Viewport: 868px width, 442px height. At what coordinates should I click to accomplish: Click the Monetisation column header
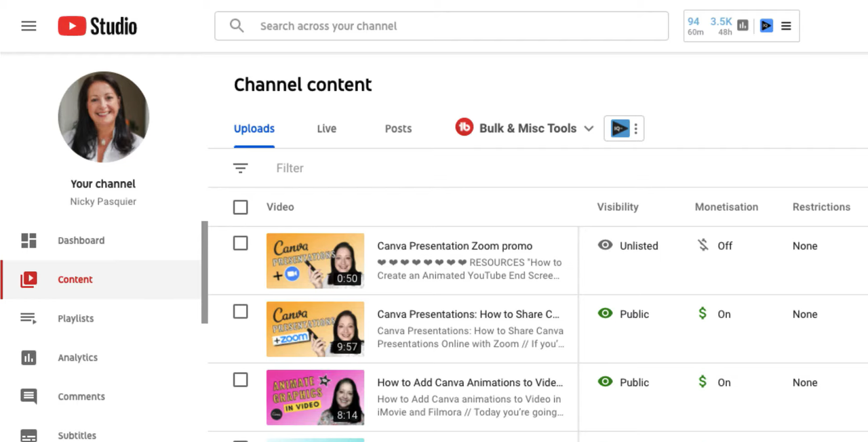point(726,207)
